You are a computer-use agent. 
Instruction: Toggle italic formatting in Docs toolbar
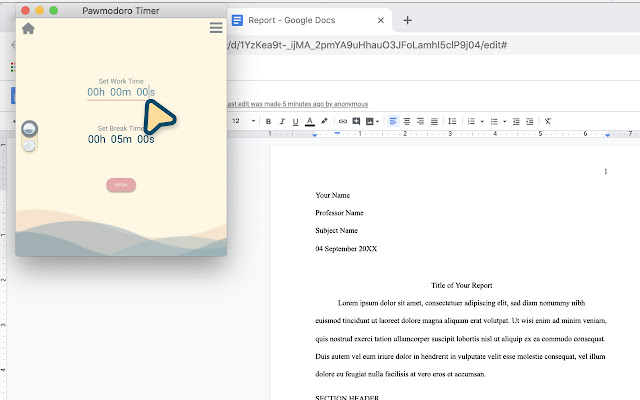282,121
